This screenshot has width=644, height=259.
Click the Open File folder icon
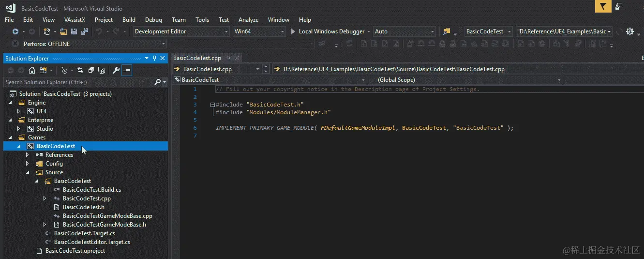(x=63, y=31)
